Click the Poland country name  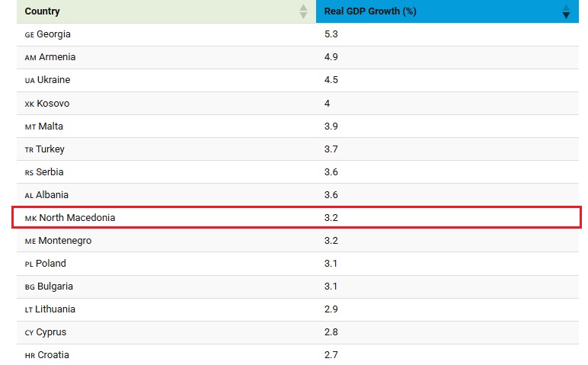(x=51, y=263)
